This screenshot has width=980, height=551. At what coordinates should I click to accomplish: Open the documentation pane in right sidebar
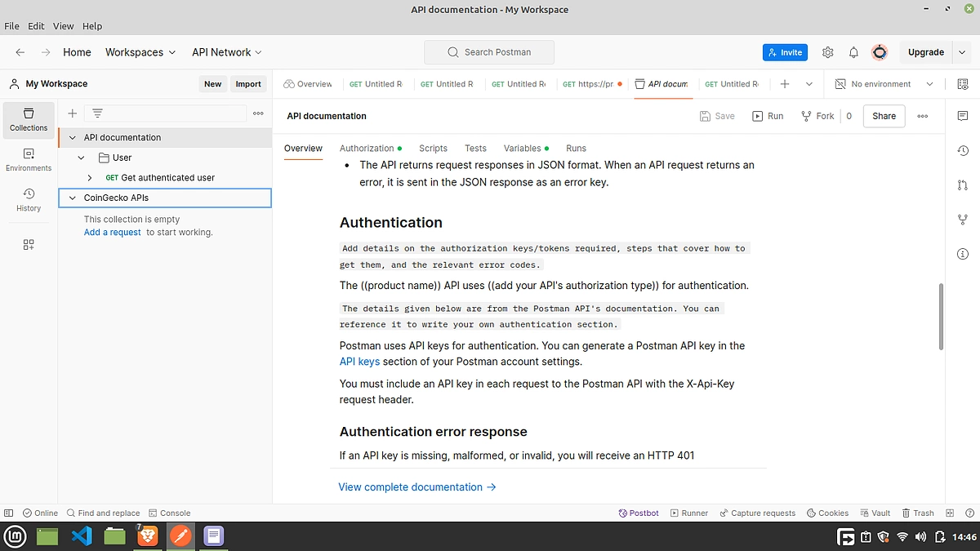(963, 116)
